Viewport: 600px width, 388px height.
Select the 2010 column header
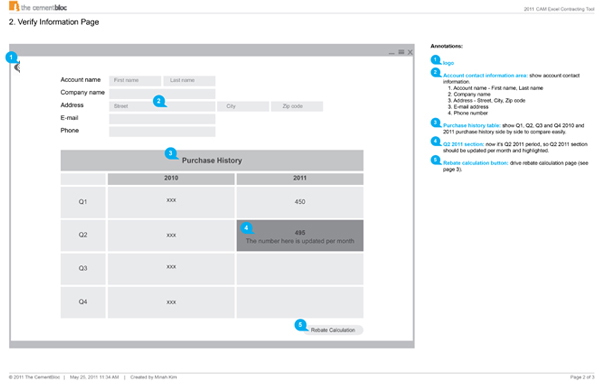click(171, 178)
